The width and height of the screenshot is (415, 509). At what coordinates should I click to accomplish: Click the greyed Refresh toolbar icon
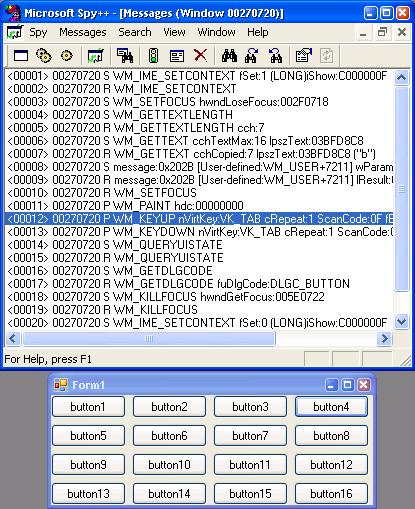pyautogui.click(x=327, y=55)
